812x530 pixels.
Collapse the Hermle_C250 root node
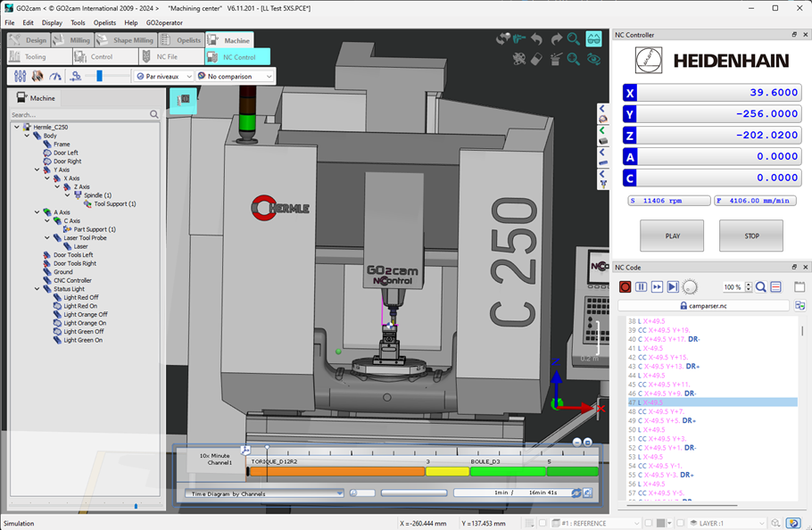[x=17, y=127]
